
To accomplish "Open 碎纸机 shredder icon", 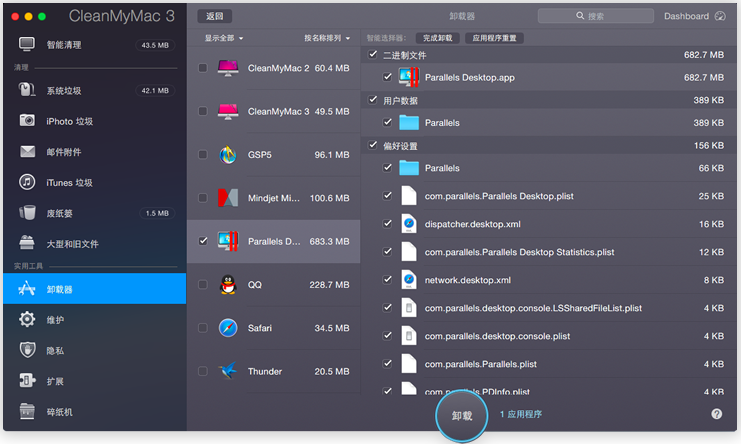I will 27,411.
